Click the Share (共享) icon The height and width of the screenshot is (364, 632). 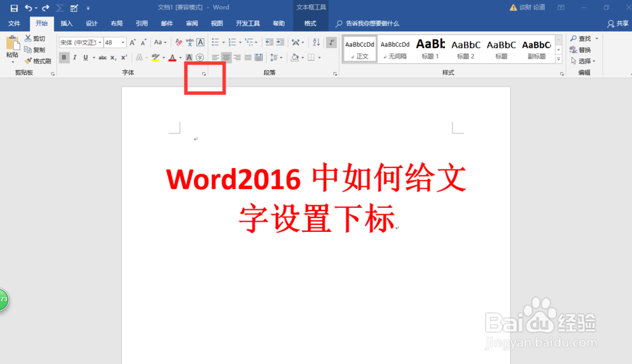(611, 24)
